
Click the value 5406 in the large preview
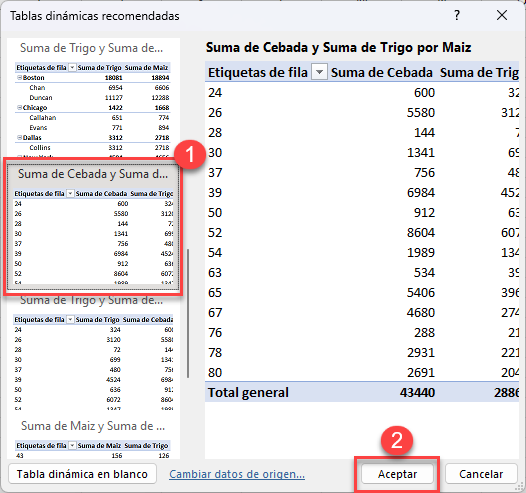[421, 292]
